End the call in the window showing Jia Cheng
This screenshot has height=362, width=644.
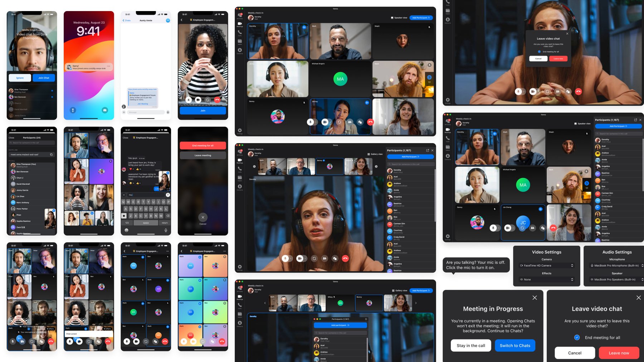[x=553, y=228]
